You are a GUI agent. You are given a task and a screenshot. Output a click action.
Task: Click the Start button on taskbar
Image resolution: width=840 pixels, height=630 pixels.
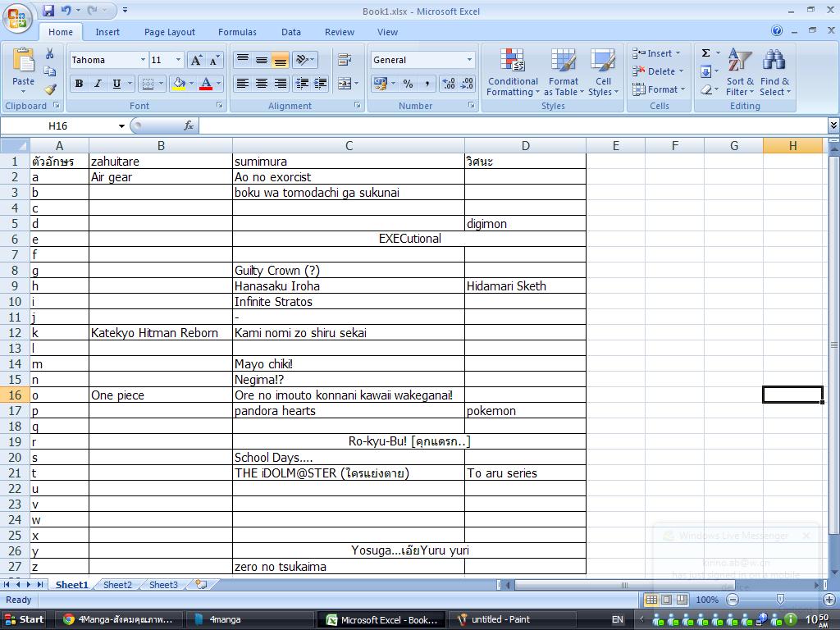[24, 619]
